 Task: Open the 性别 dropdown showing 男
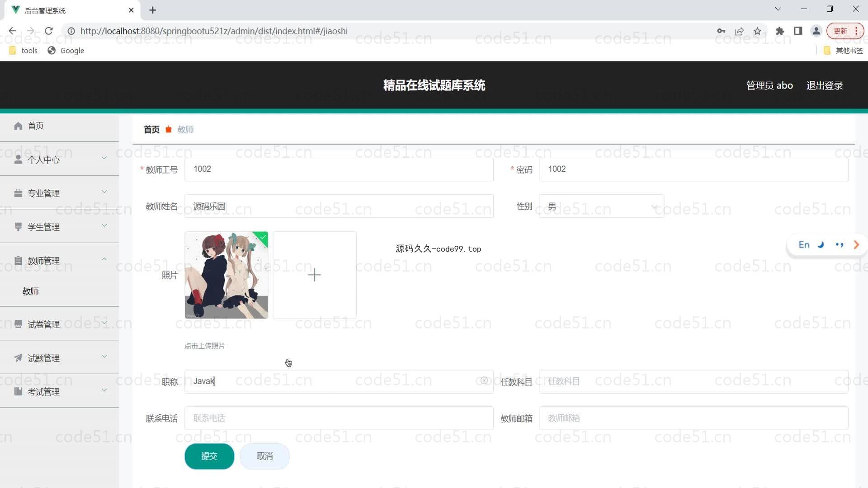601,206
